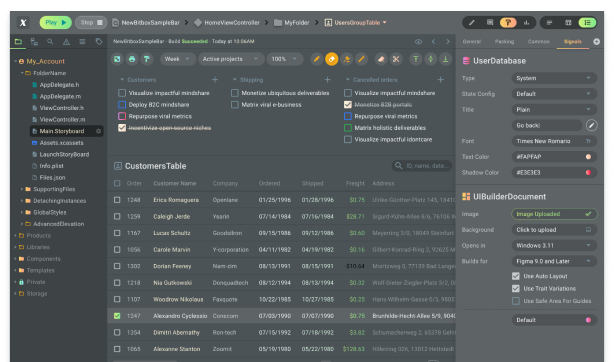Click the Click to upload background button
614x362 pixels.
tap(554, 230)
